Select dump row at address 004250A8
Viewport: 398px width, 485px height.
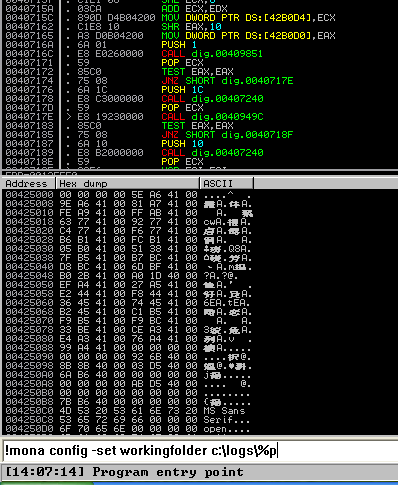click(128, 383)
